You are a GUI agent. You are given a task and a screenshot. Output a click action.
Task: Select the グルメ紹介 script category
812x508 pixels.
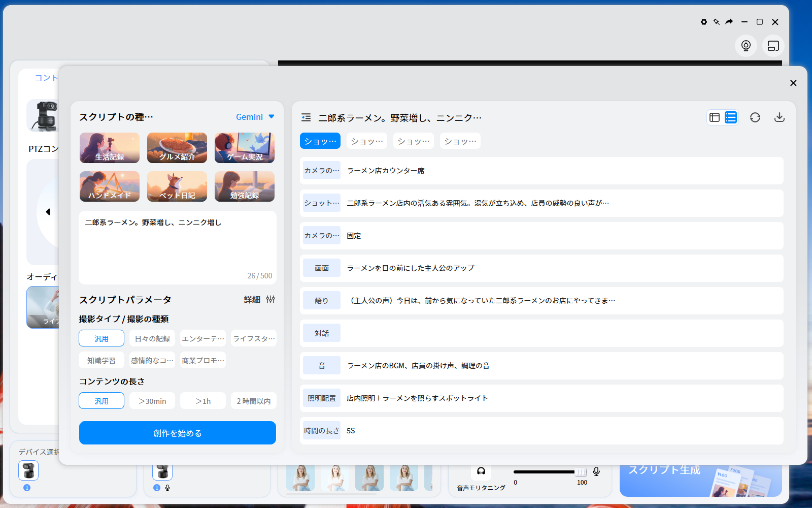point(177,148)
